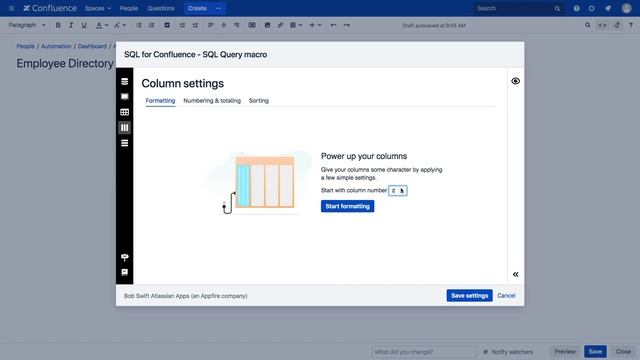Screen dimensions: 640x360
Task: Click the signpost guide icon in sidebar
Action: point(124,257)
